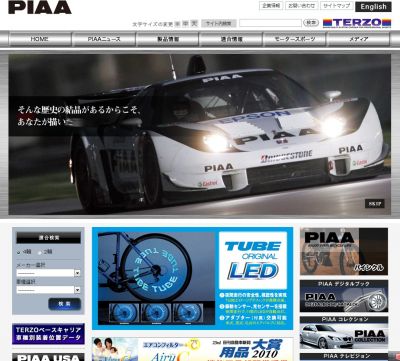Open the PIAA News navigation tab
The width and height of the screenshot is (400, 361).
(104, 39)
